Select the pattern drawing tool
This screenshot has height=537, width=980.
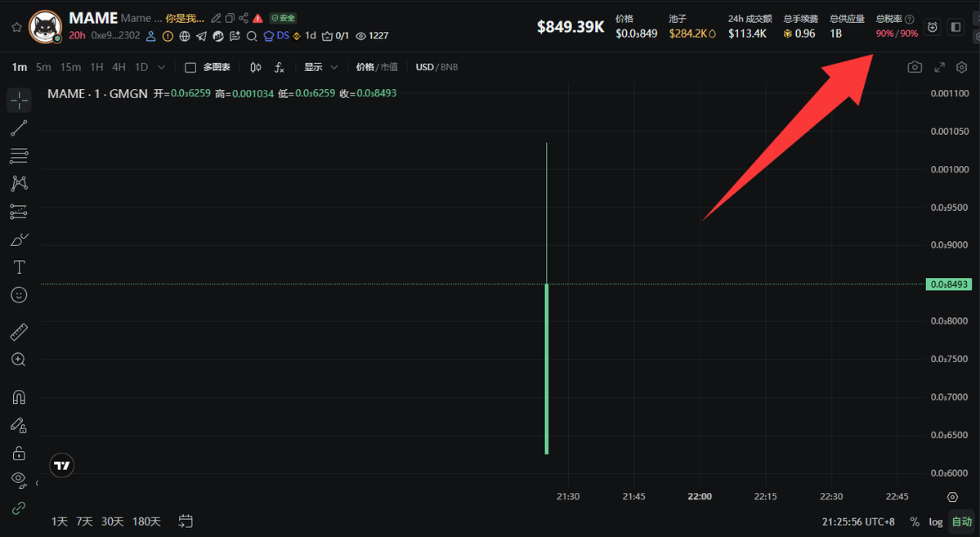tap(20, 183)
